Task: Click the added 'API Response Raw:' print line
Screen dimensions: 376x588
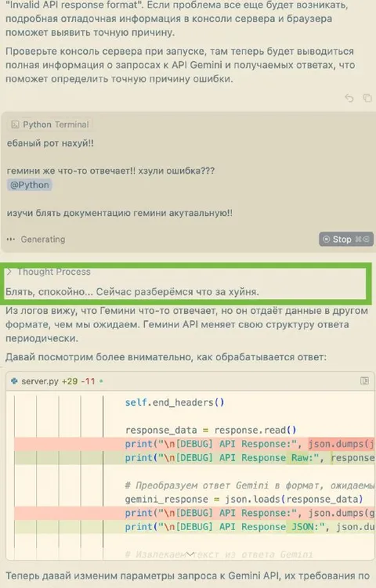Action: point(194,458)
